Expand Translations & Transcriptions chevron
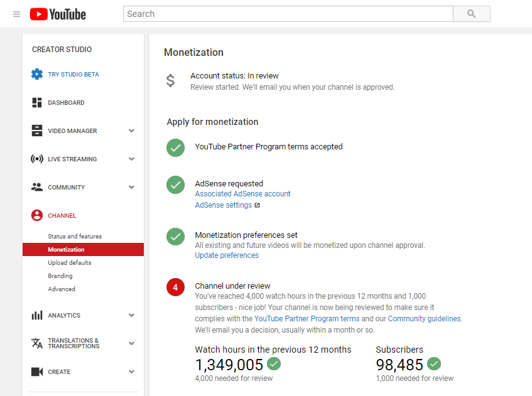 (132, 343)
